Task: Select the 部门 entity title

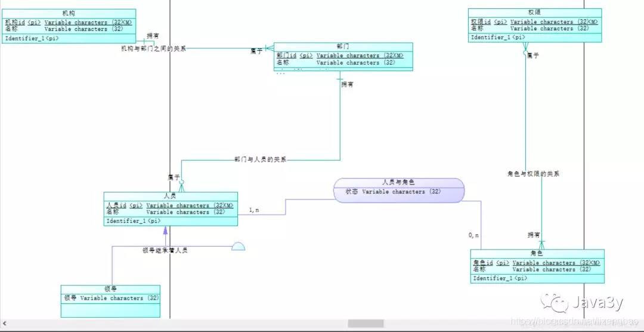Action: [x=343, y=47]
